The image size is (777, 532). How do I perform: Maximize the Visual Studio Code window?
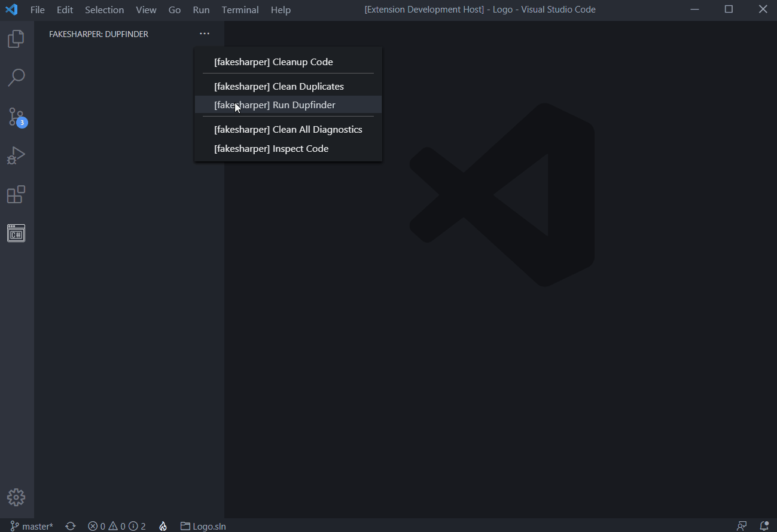click(x=729, y=10)
